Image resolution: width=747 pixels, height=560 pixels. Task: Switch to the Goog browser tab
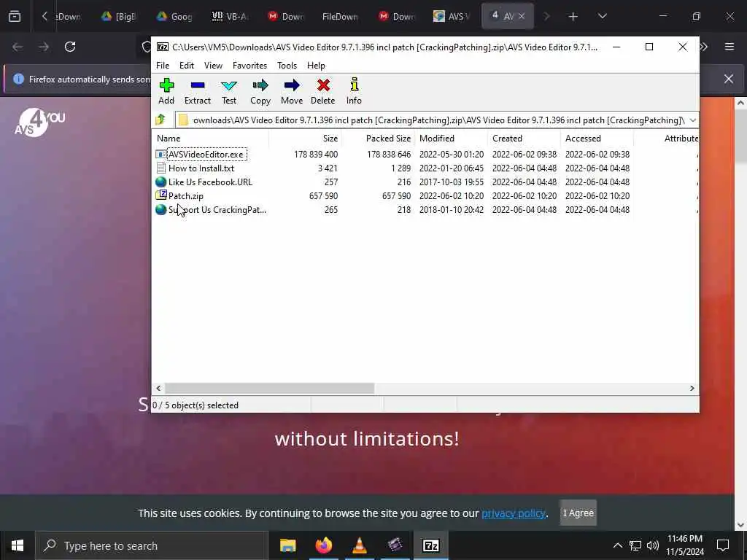click(x=174, y=16)
